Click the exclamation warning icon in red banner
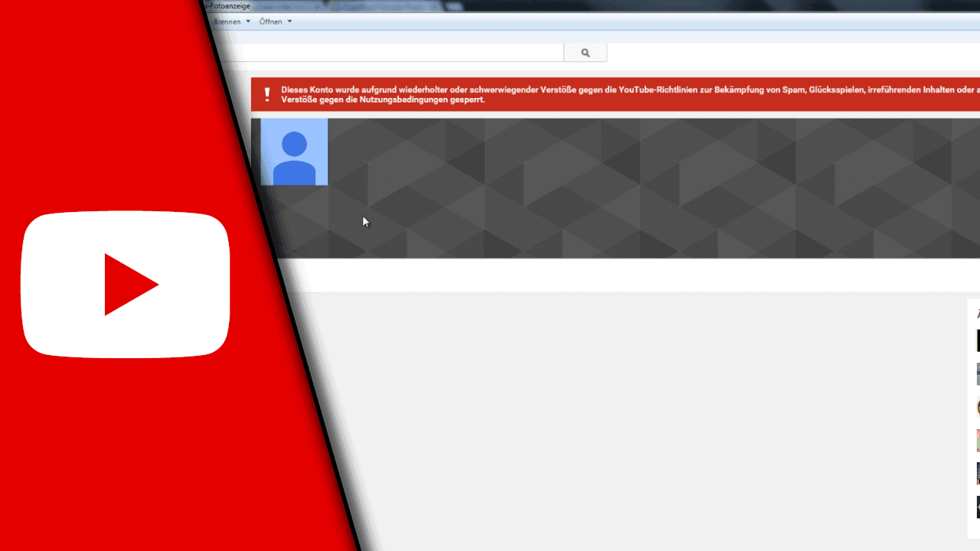980x551 pixels. click(267, 94)
